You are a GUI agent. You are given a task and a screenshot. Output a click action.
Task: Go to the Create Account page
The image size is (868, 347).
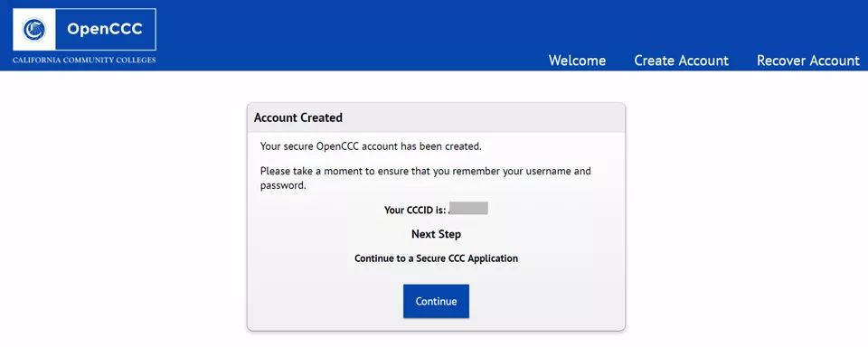682,61
